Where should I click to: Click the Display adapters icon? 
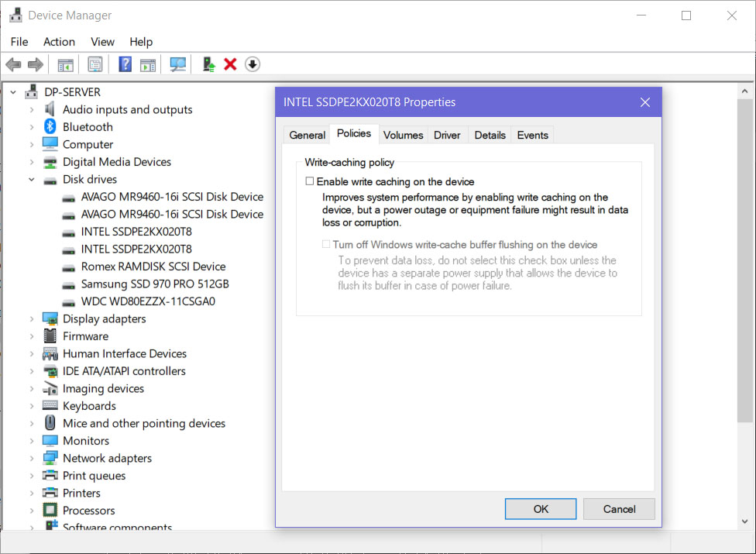point(50,318)
